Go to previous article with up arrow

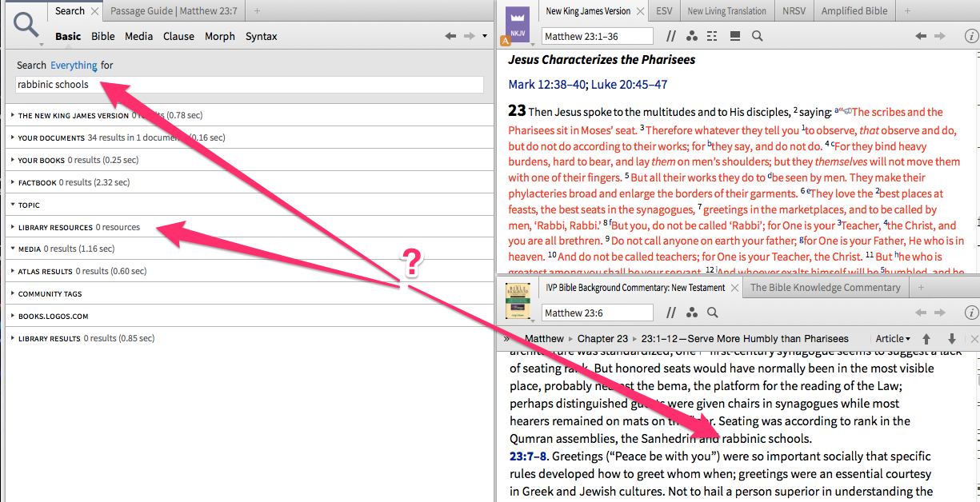coord(926,339)
